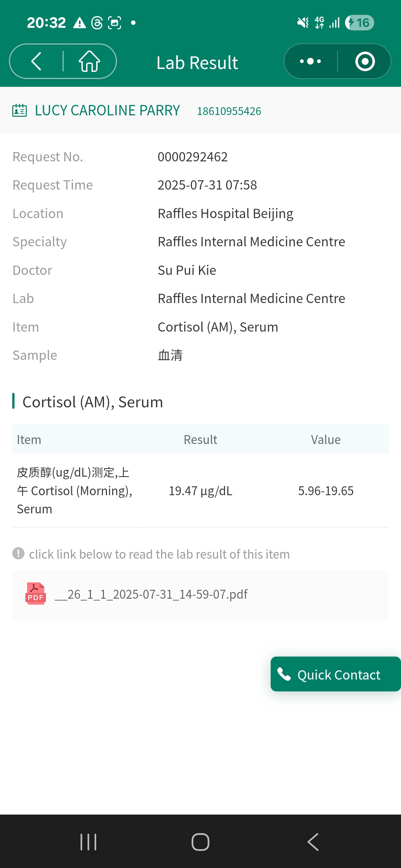Tap the patient ID card icon

coord(20,111)
